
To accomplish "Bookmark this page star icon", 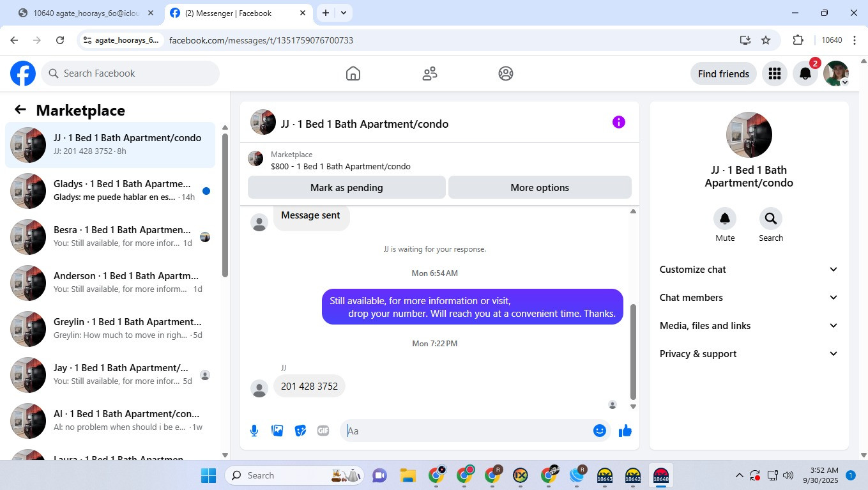I will pos(766,40).
